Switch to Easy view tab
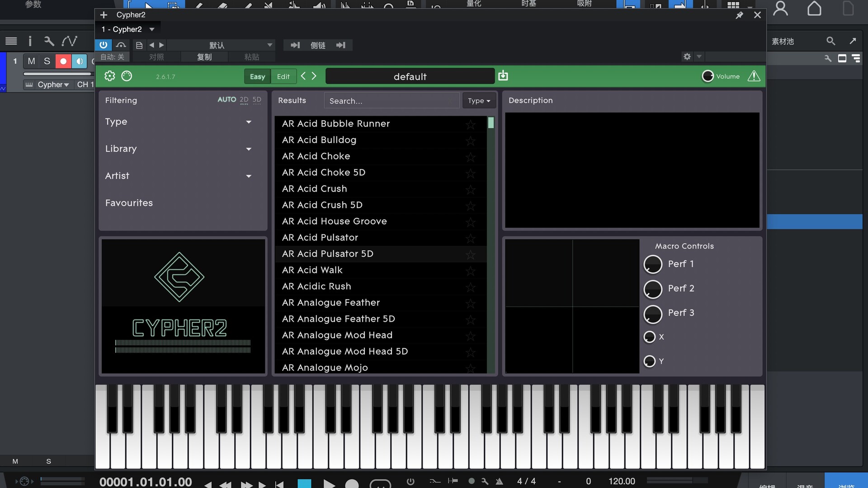The width and height of the screenshot is (868, 488). click(x=257, y=76)
